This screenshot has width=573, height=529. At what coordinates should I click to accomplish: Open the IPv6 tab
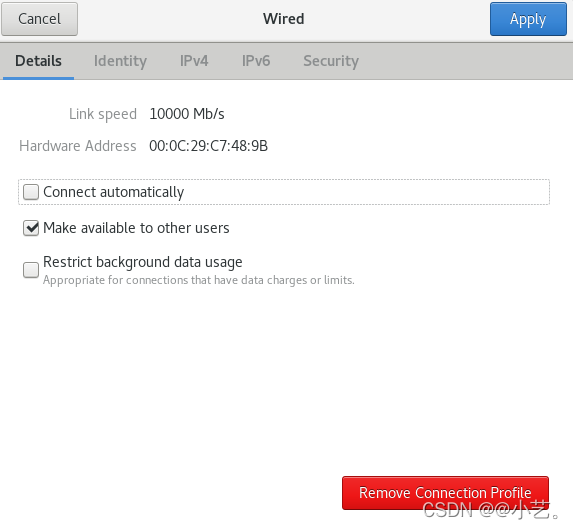256,61
